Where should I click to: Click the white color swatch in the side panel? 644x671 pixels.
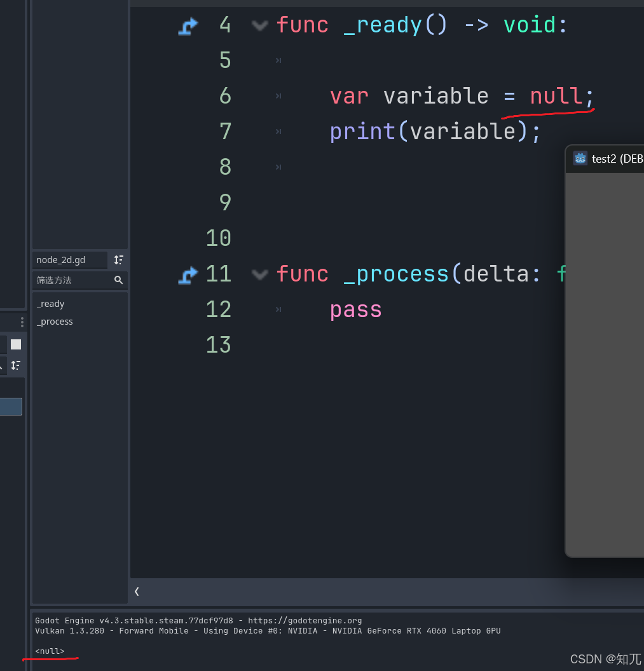15,344
